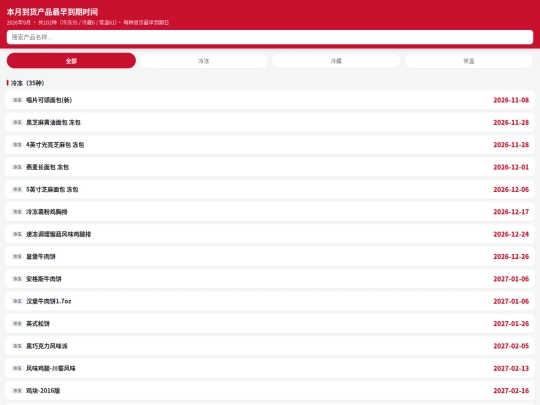Screen dimensions: 540x405
Task: Click the 冷冻 tag beside 英式松饼
Action: 17,324
